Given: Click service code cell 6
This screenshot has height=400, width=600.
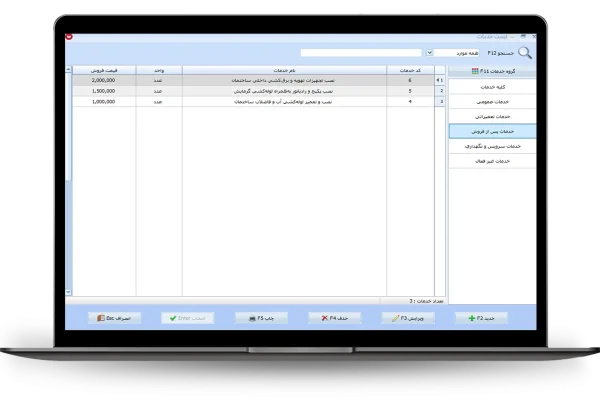Looking at the screenshot, I should point(410,80).
